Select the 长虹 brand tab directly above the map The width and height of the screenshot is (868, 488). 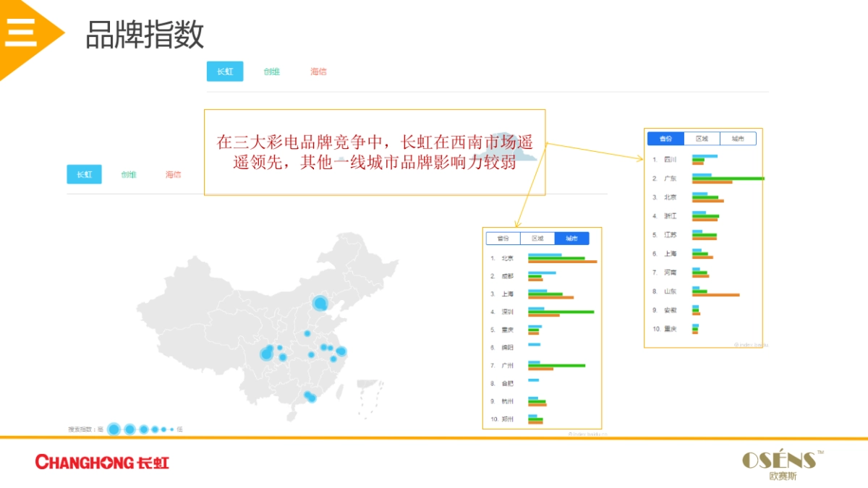(x=84, y=174)
